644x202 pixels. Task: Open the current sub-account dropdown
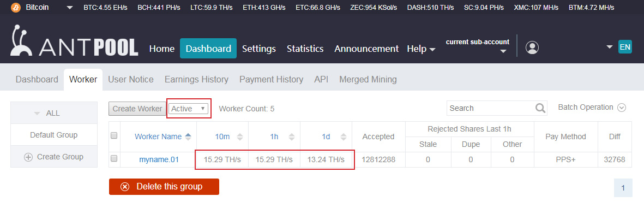point(503,51)
